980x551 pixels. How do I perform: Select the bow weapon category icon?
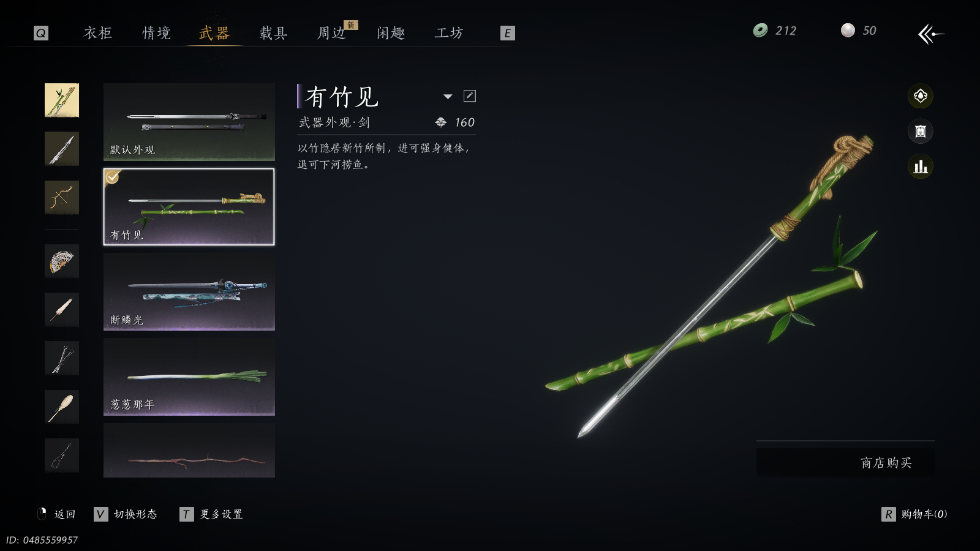click(62, 197)
